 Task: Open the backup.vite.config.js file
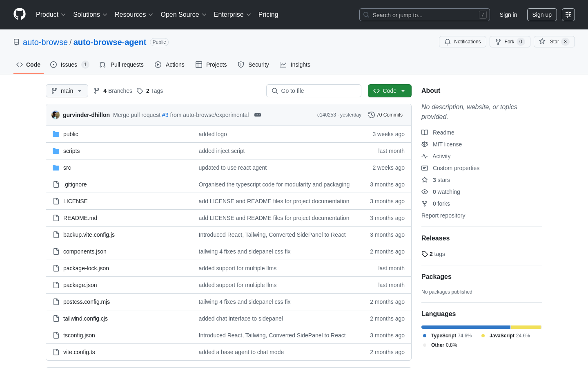point(89,235)
